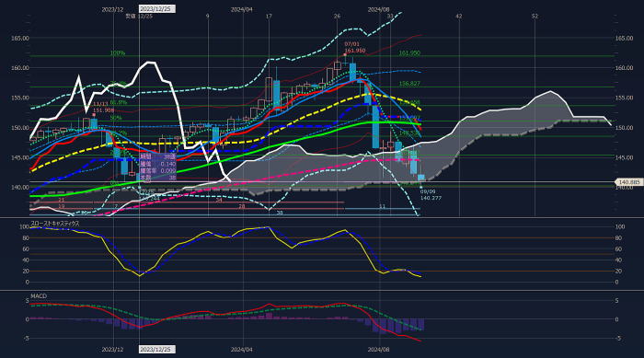644x358 pixels.
Task: Click 165.00 on the left price axis
Action: pos(20,38)
